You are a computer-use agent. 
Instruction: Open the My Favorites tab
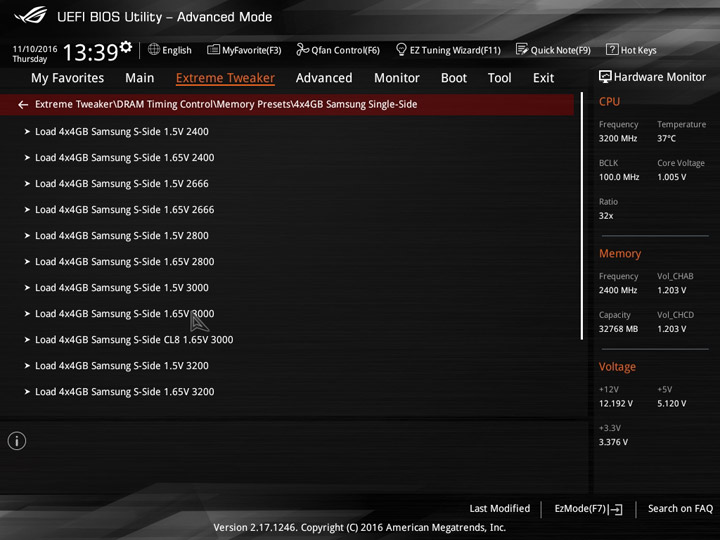(x=68, y=78)
